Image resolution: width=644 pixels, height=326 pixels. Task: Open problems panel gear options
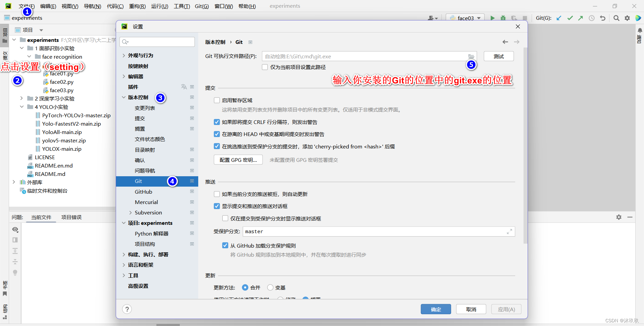(619, 217)
